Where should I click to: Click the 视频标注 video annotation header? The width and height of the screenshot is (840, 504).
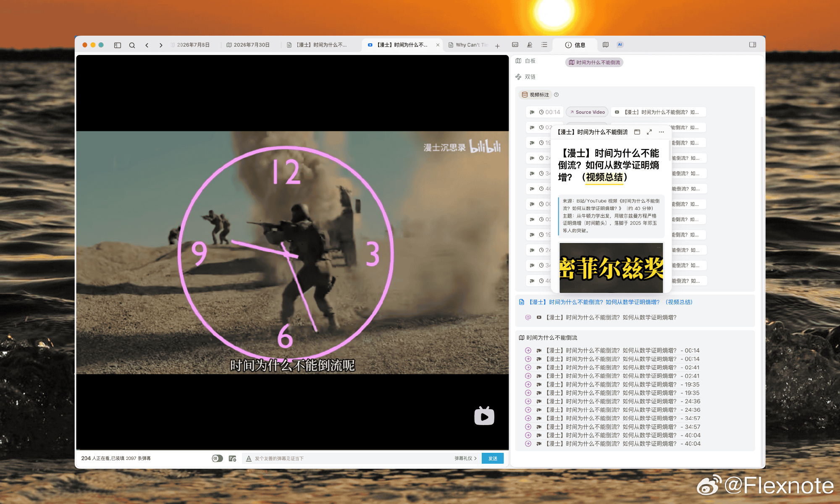tap(535, 95)
